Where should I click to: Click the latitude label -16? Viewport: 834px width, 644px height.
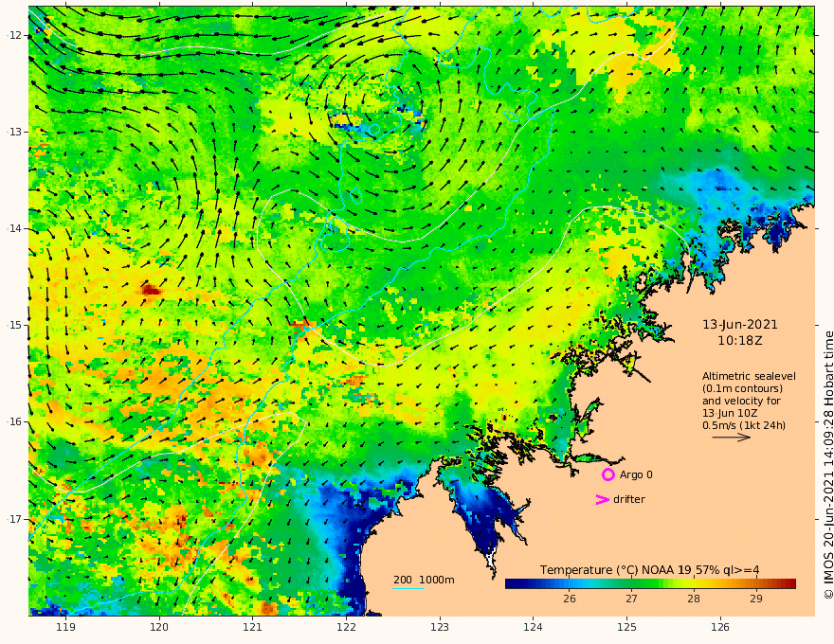tap(14, 421)
